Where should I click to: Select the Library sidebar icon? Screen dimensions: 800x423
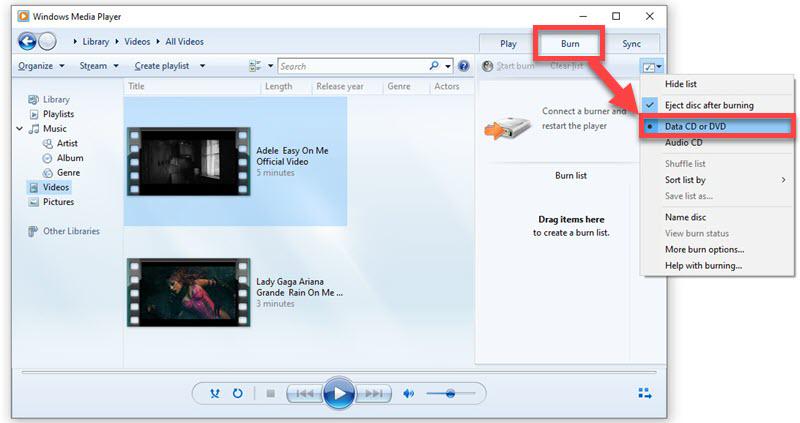34,99
